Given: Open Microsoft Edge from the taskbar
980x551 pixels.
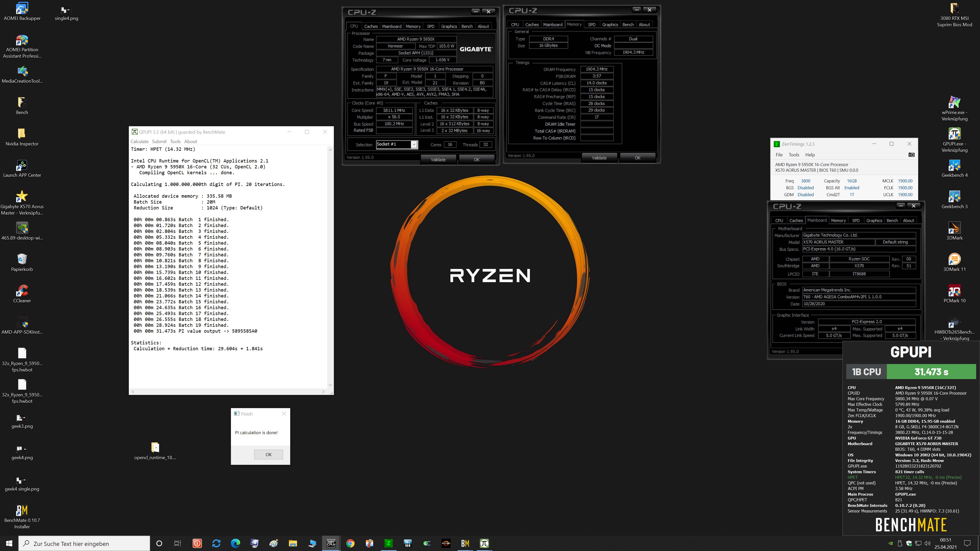Looking at the screenshot, I should [x=235, y=543].
